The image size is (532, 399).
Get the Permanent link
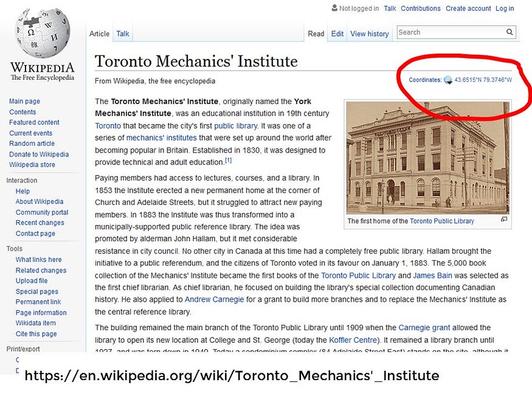tap(38, 302)
